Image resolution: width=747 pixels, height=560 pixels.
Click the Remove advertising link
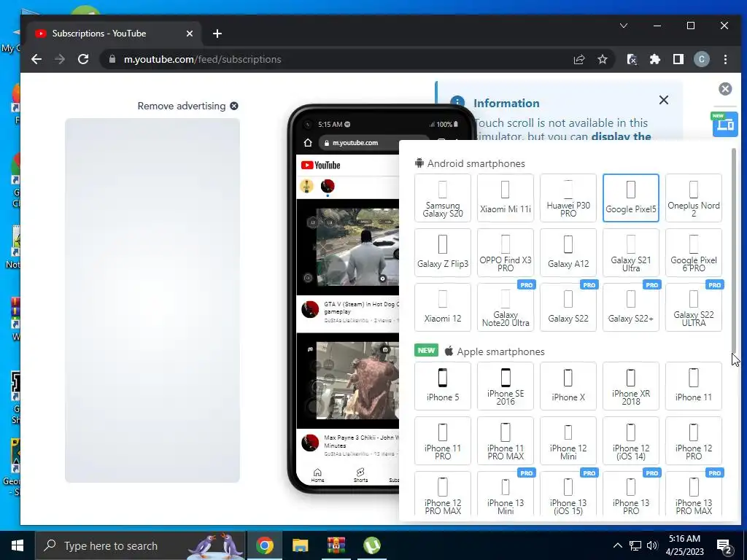(187, 106)
